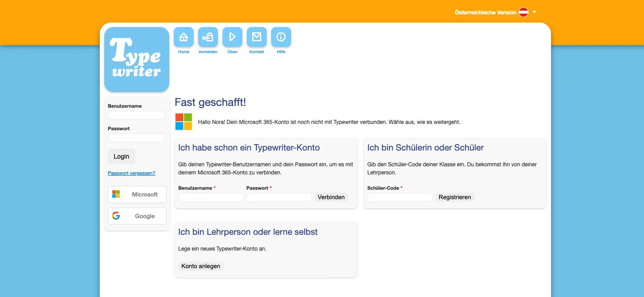Image resolution: width=644 pixels, height=297 pixels.
Task: Click the Fast geschafft! heading
Action: [x=210, y=102]
